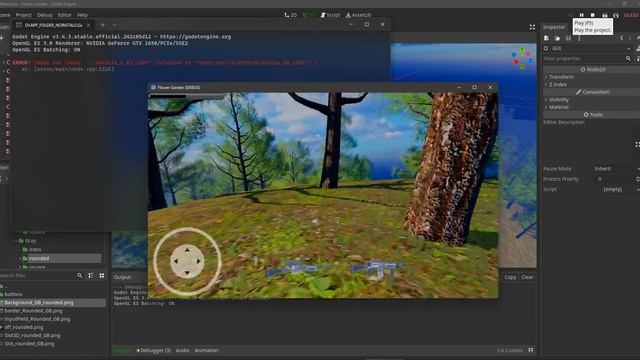Switch to the 2D workspace
Image resolution: width=640 pixels, height=360 pixels.
pos(290,15)
